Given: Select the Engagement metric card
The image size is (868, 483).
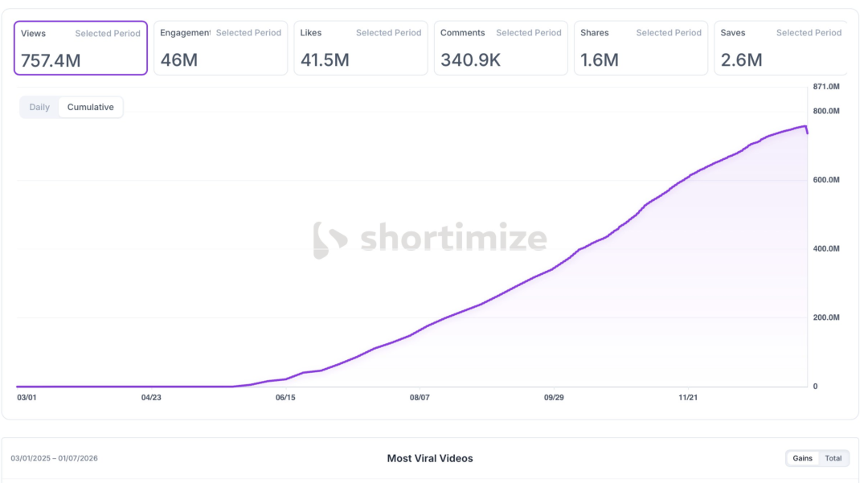Looking at the screenshot, I should pos(221,48).
